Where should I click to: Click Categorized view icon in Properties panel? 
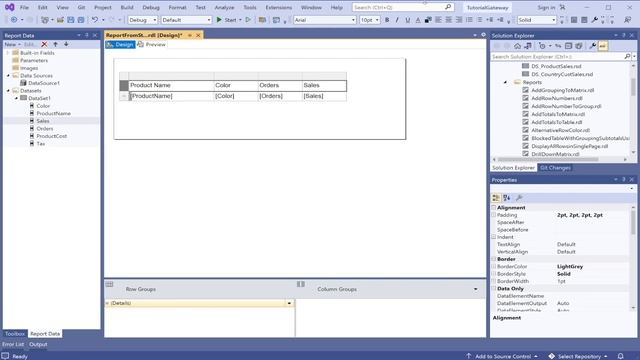coord(496,198)
